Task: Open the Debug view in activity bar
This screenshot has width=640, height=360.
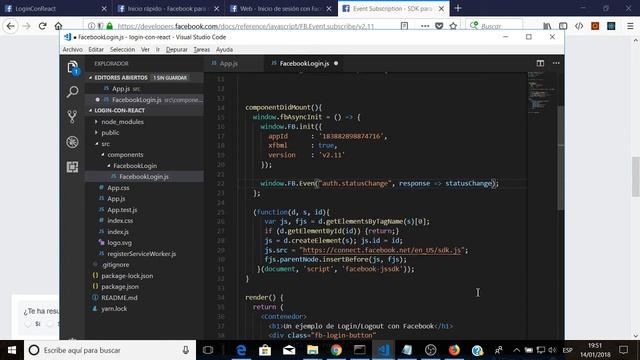Action: [x=72, y=142]
